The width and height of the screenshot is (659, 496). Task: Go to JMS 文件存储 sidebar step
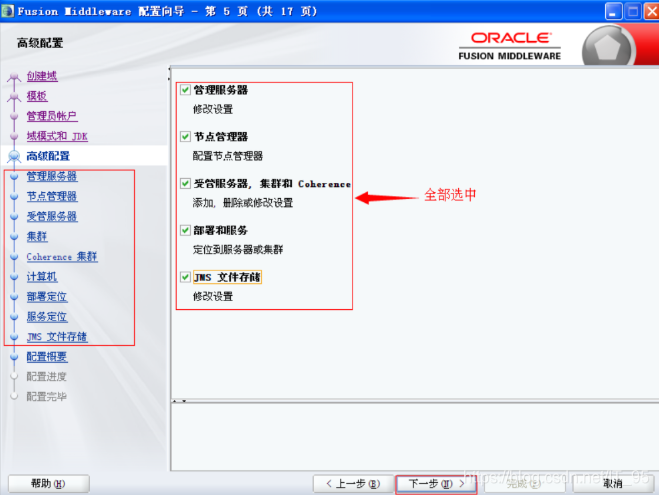click(x=57, y=337)
